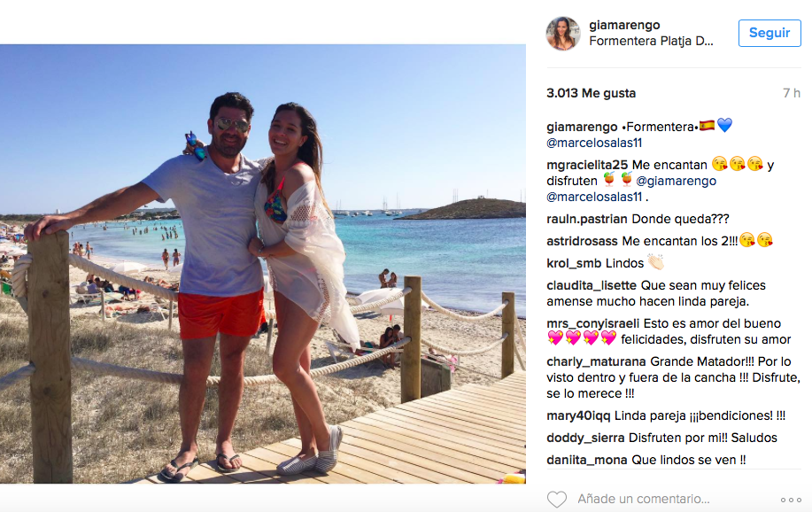The width and height of the screenshot is (812, 512).
Task: Open mgracielita25's profile from comments
Action: 587,166
